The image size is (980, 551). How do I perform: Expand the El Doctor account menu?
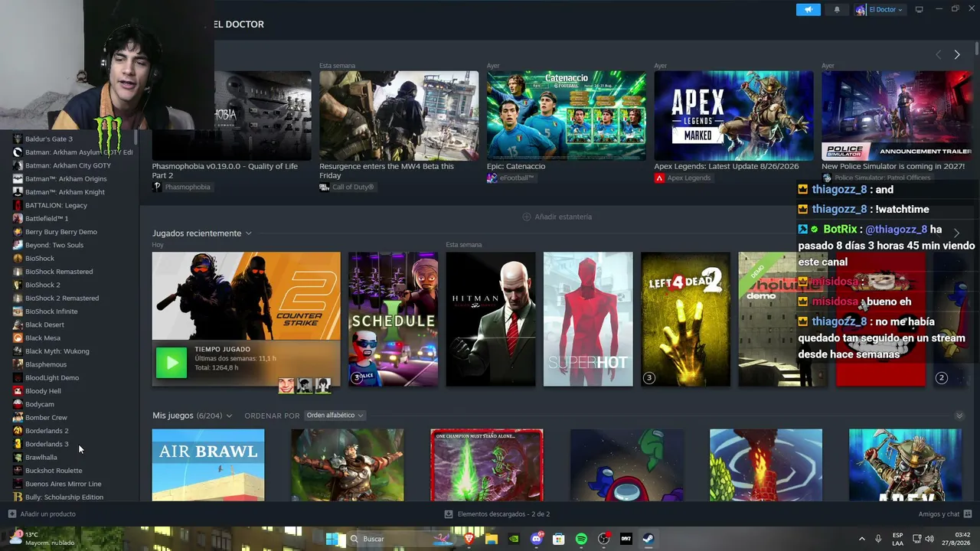pyautogui.click(x=880, y=9)
